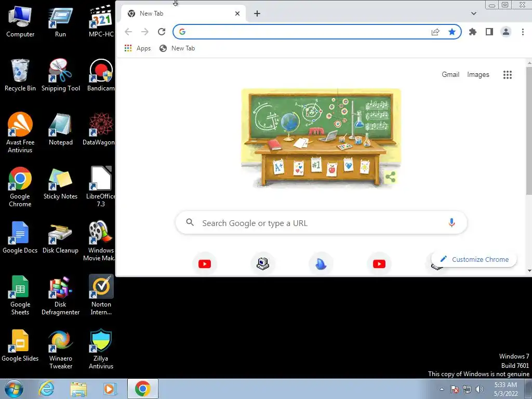This screenshot has height=399, width=532.
Task: Open the blue flame shortcut tile
Action: point(321,264)
